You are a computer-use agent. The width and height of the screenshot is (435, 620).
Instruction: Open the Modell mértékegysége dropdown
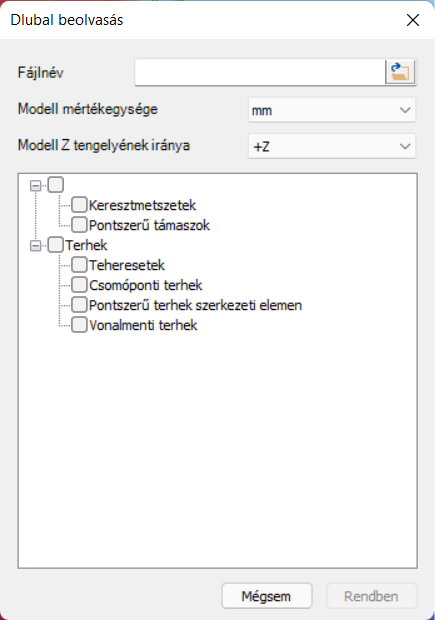pyautogui.click(x=332, y=110)
